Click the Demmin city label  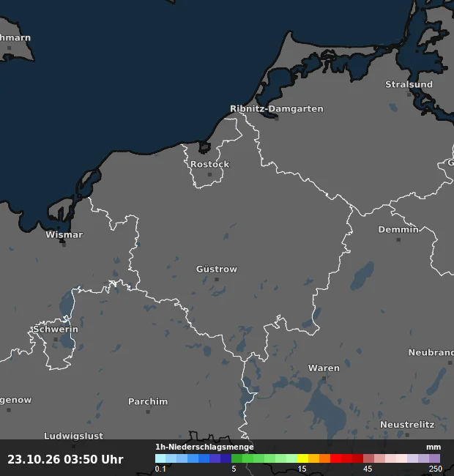pos(398,229)
